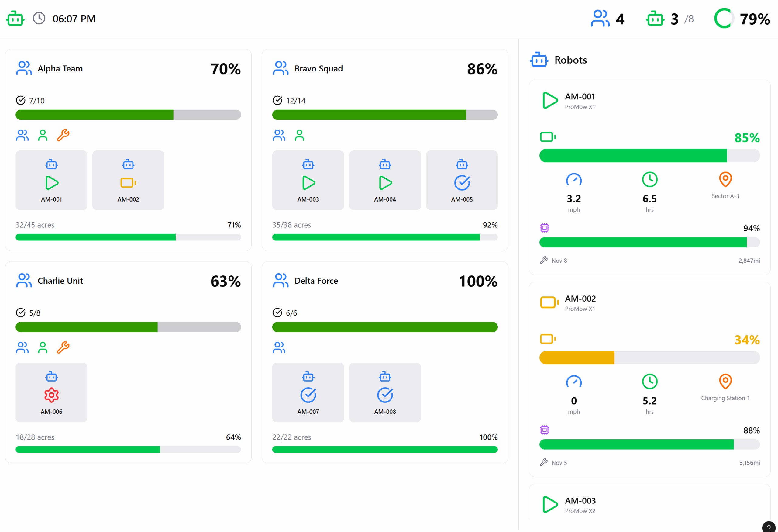
Task: Click Bravo Squad 12/14 task progress bar
Action: (x=385, y=115)
